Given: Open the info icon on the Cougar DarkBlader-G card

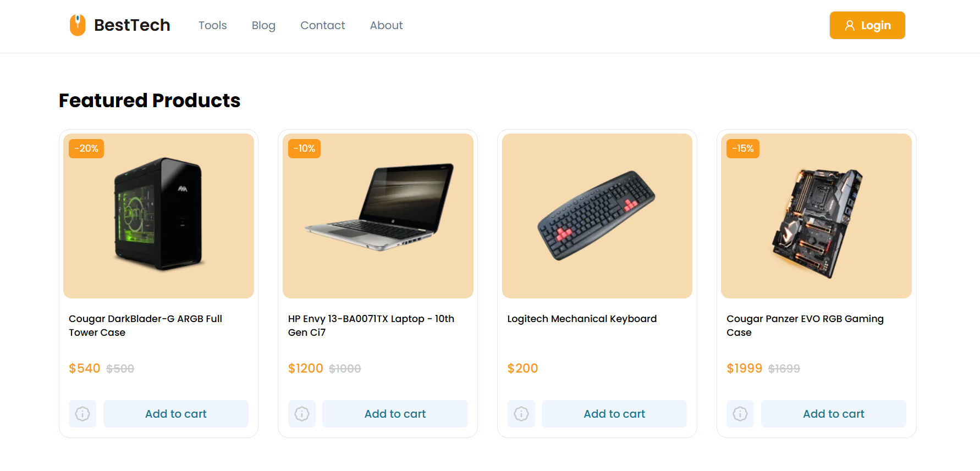Looking at the screenshot, I should pos(82,414).
